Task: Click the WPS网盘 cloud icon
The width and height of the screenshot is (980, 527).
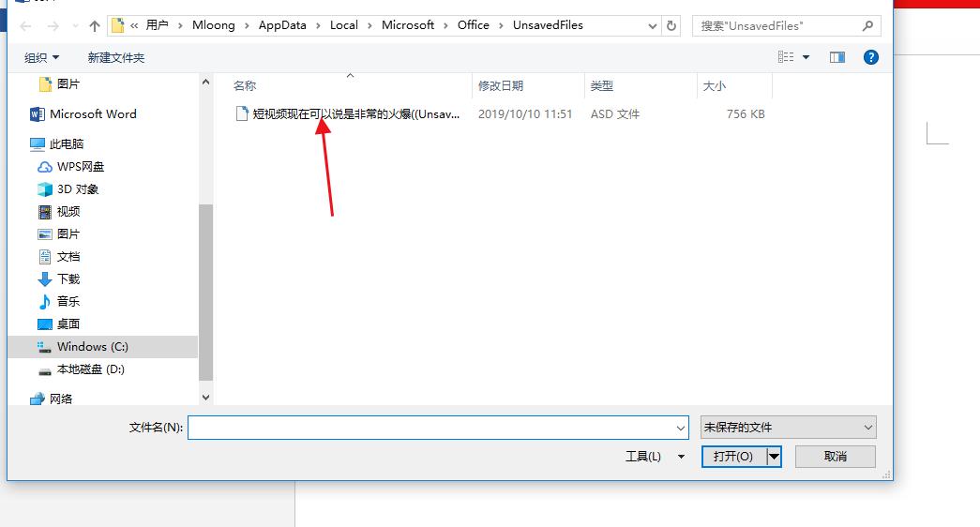Action: click(44, 167)
